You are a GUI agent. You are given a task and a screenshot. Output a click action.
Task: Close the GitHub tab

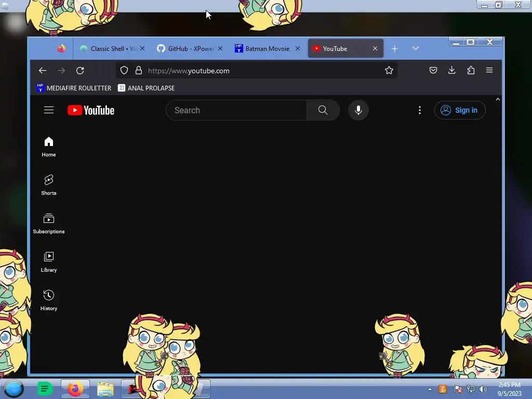click(x=220, y=48)
